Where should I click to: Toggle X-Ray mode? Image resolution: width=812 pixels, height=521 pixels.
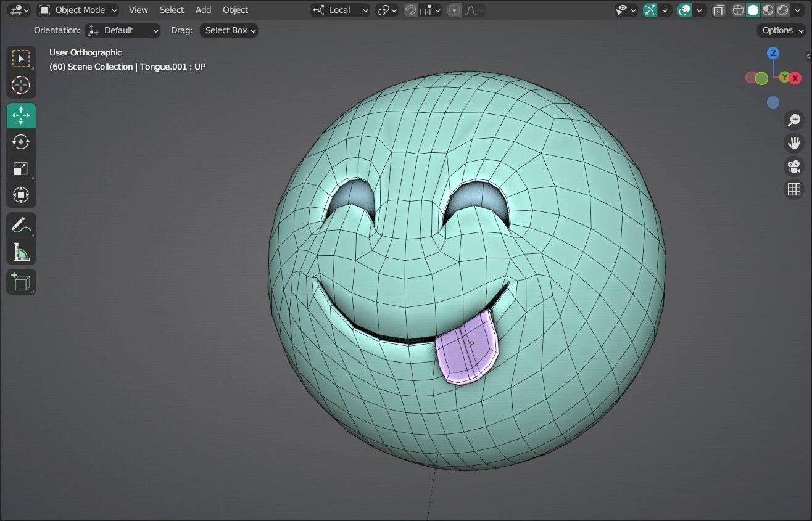pyautogui.click(x=719, y=10)
